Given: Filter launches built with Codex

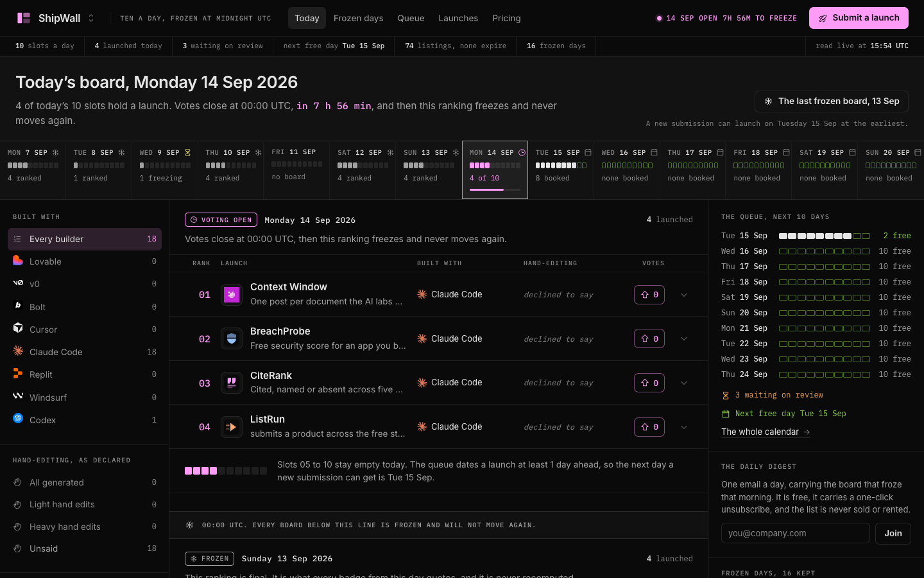Looking at the screenshot, I should tap(85, 420).
